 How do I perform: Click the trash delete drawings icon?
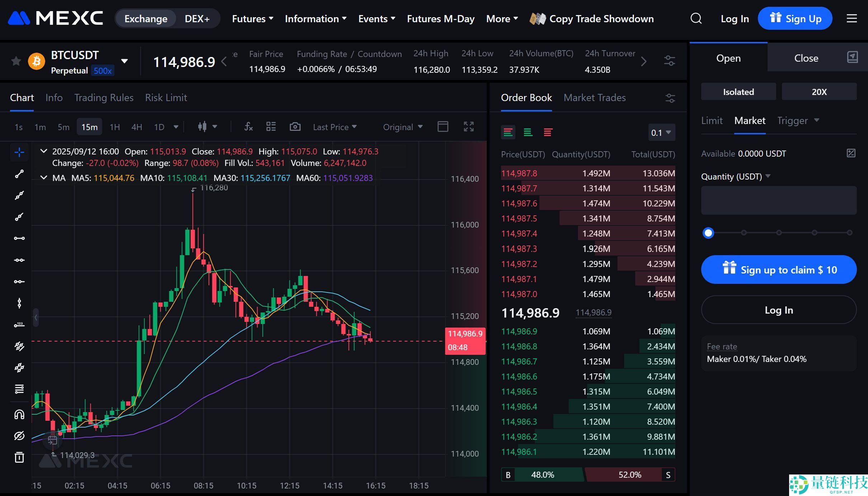(x=19, y=457)
